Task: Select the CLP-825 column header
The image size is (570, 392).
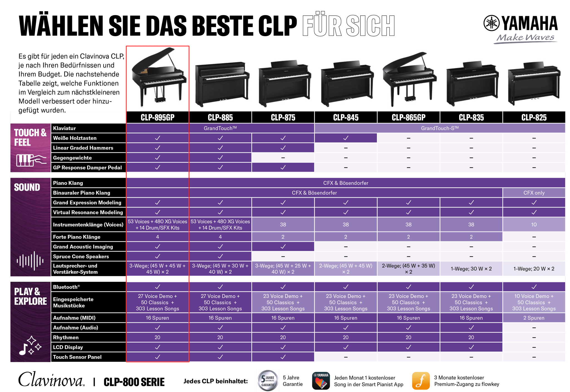Action: 534,117
